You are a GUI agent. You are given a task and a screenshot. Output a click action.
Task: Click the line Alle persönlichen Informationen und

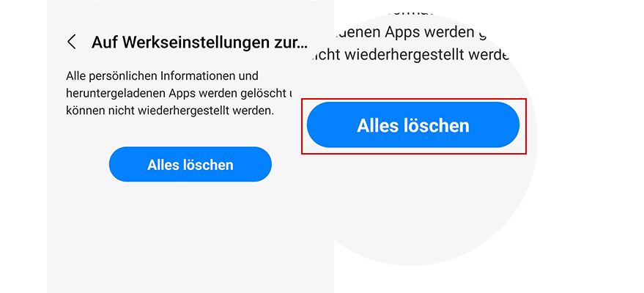click(162, 76)
